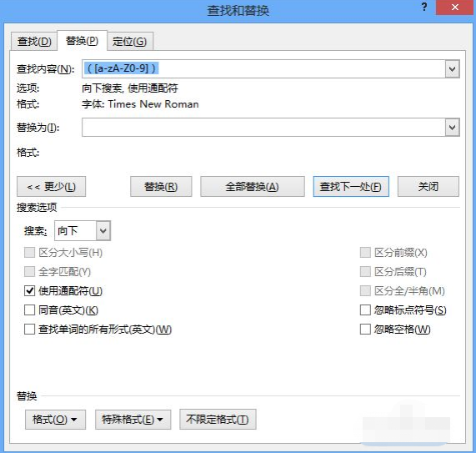The height and width of the screenshot is (453, 476).
Task: Click the 全部替换(A) button
Action: pos(253,187)
